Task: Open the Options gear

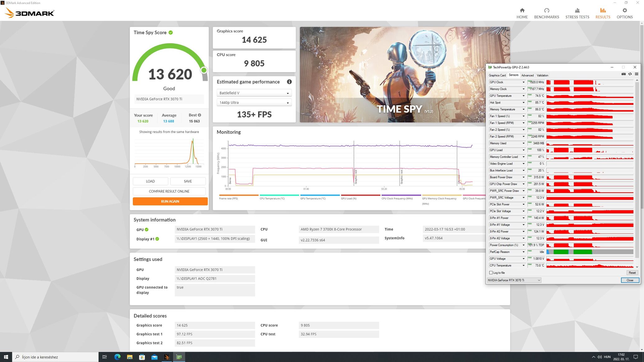Action: click(x=624, y=13)
